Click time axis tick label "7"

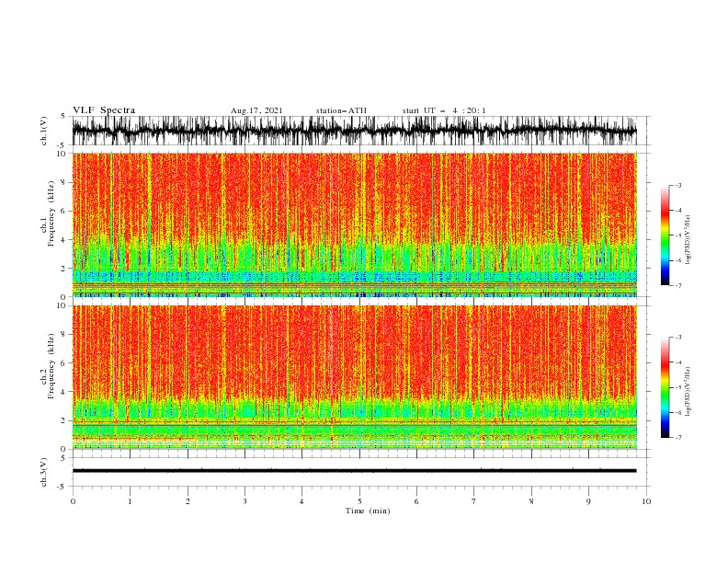coord(474,501)
